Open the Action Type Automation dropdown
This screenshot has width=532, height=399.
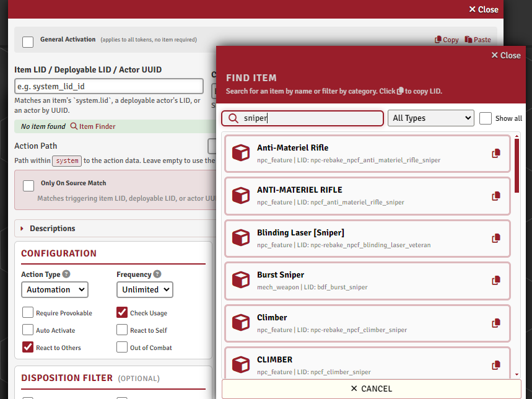(x=55, y=289)
